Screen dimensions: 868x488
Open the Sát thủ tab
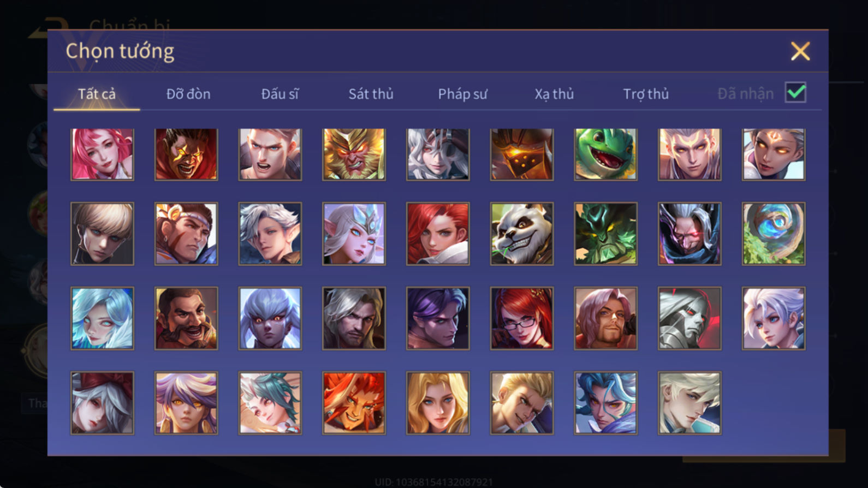click(371, 94)
